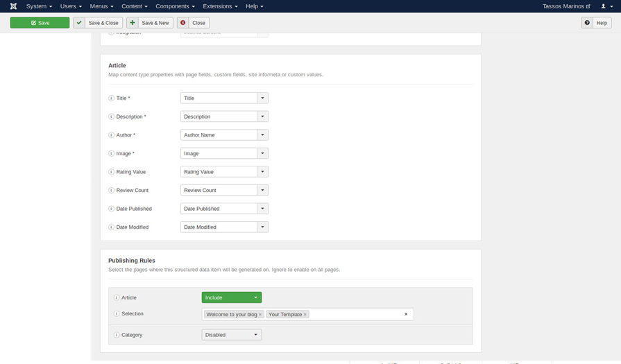
Task: Clear all selections in Selection field
Action: (406, 314)
